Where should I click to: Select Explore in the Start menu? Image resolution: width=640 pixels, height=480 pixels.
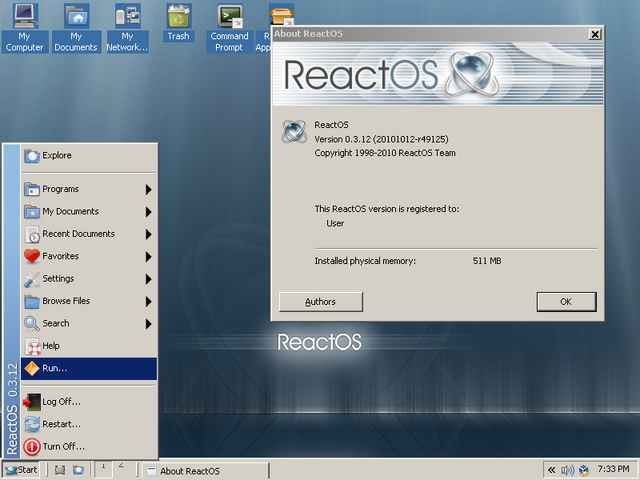pos(89,156)
